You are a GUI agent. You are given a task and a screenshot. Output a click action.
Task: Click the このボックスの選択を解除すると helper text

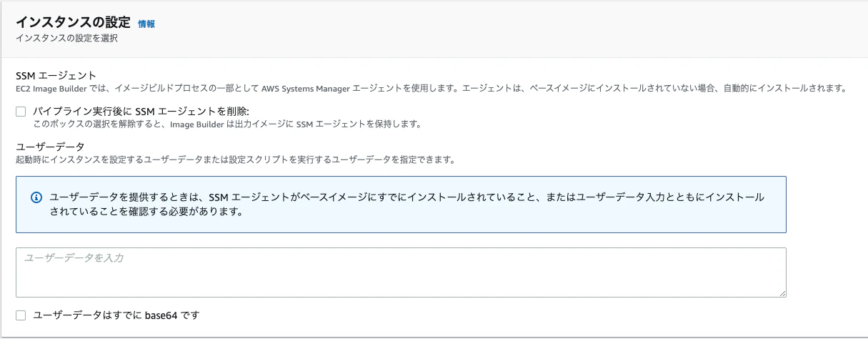tap(227, 124)
